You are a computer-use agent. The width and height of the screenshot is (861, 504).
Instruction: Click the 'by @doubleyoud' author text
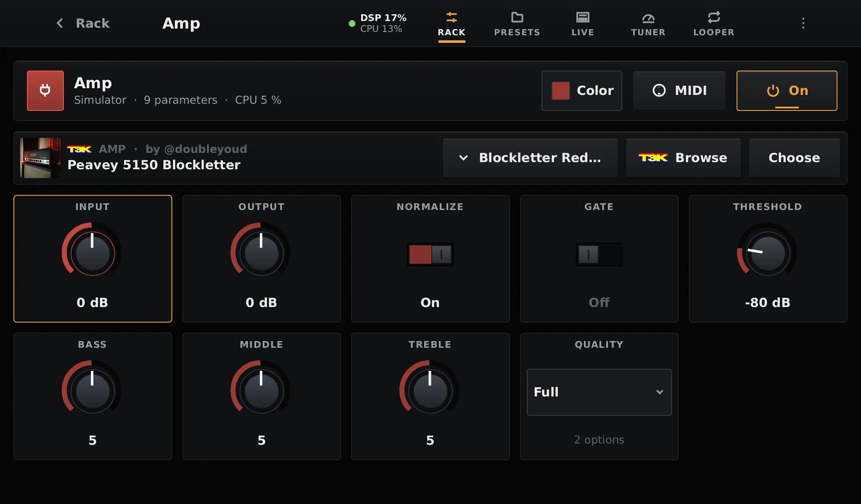[196, 149]
